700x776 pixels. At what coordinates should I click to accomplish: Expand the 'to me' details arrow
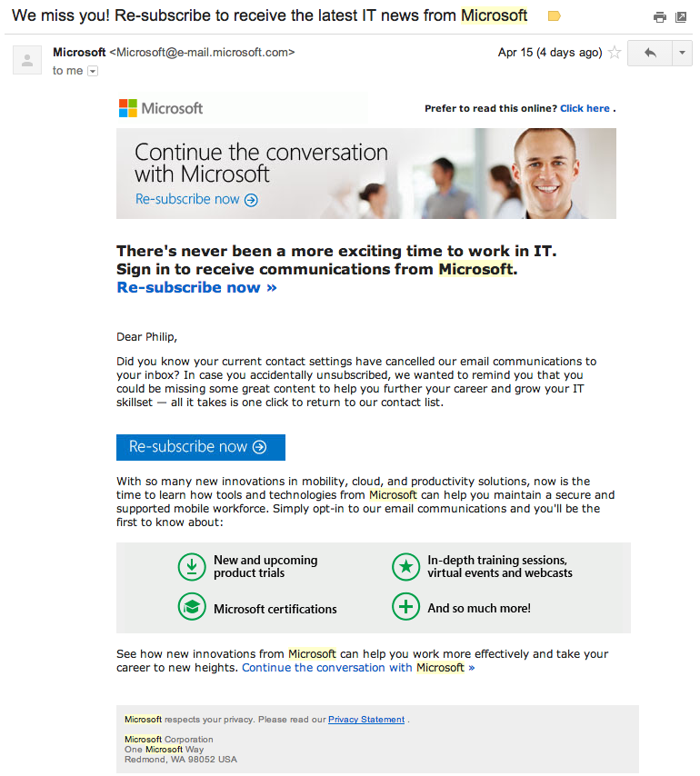click(93, 71)
